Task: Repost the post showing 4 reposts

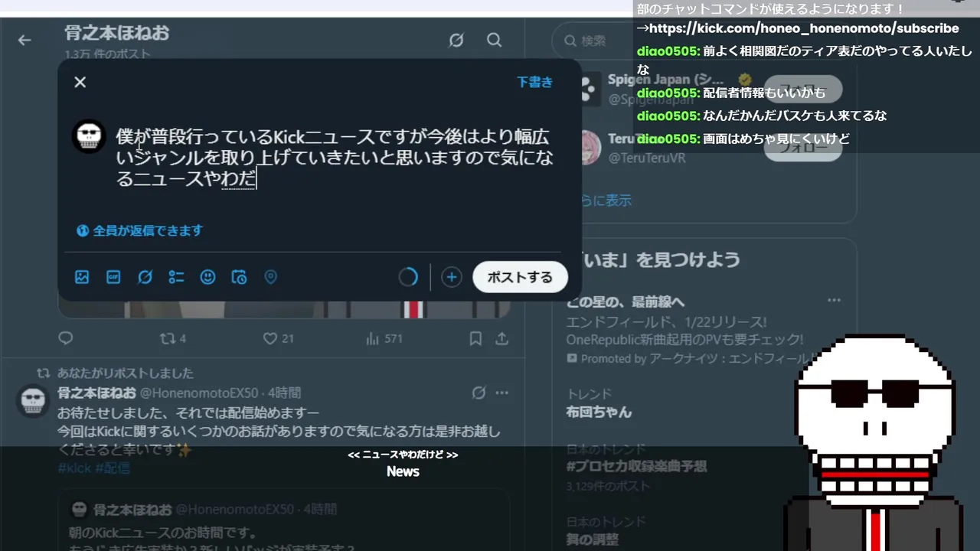Action: click(x=172, y=338)
